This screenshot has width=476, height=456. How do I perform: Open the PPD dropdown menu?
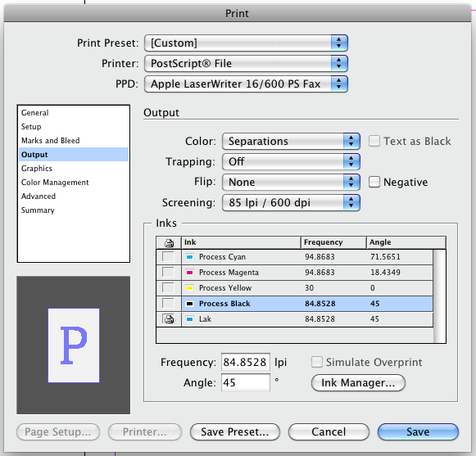point(246,84)
